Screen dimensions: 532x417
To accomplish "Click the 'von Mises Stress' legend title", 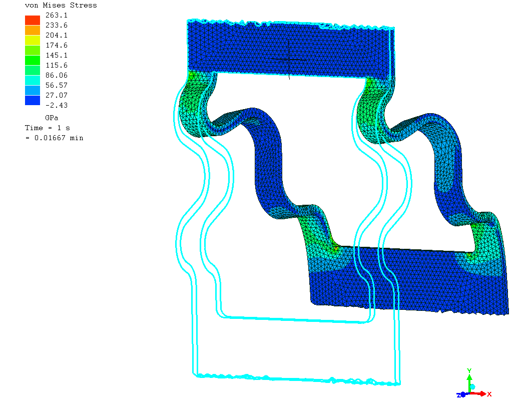I will click(x=61, y=5).
